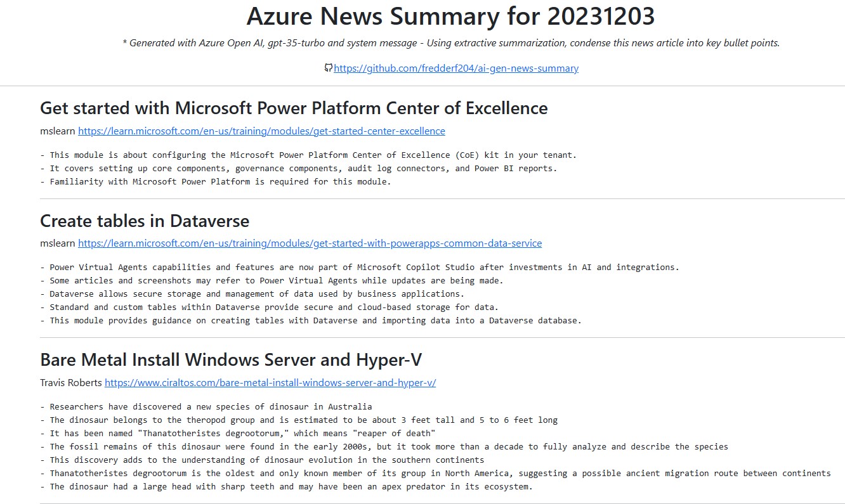This screenshot has width=845, height=504.
Task: Click the line about ancient migration route
Action: (x=435, y=473)
